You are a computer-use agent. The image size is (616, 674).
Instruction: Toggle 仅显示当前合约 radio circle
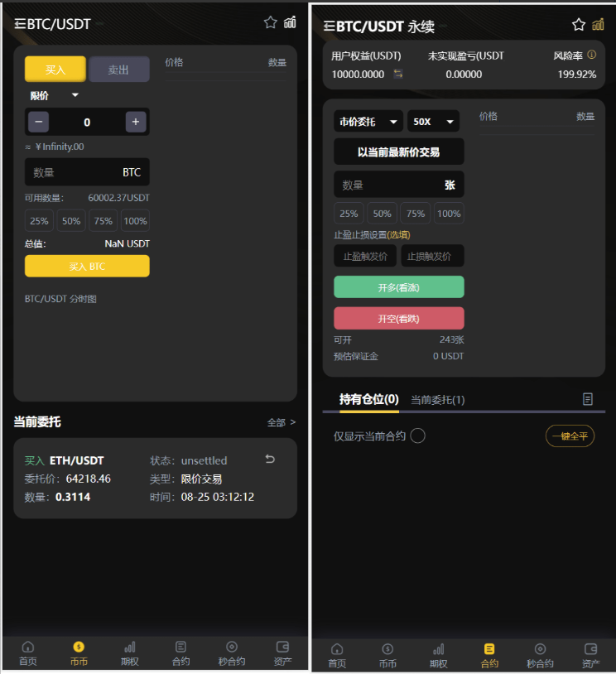[418, 436]
